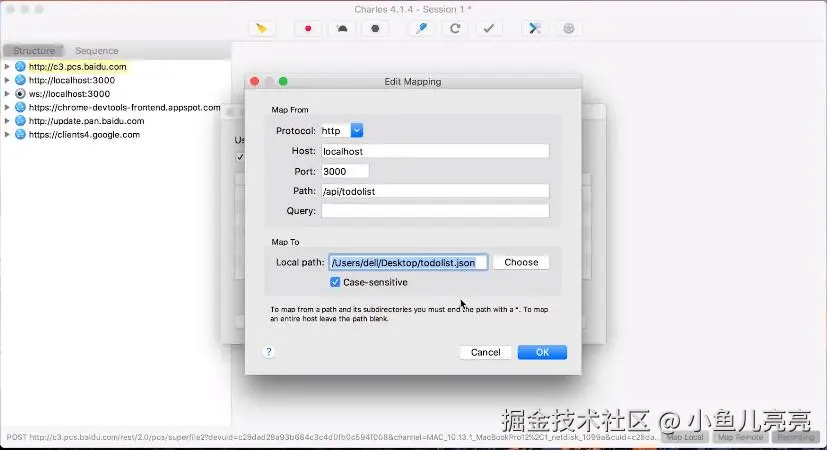Viewport: 827px width, 450px height.
Task: Open help question mark in dialog
Action: pyautogui.click(x=268, y=352)
